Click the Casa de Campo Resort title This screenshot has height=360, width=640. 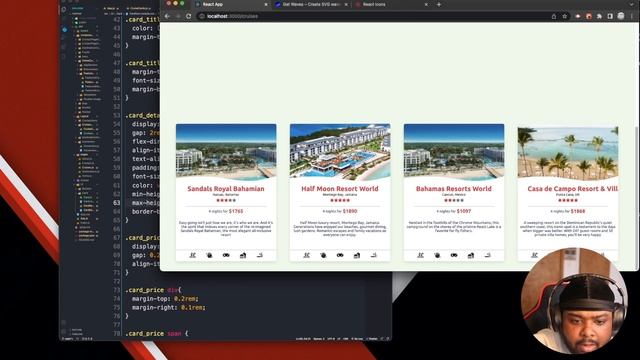(572, 189)
